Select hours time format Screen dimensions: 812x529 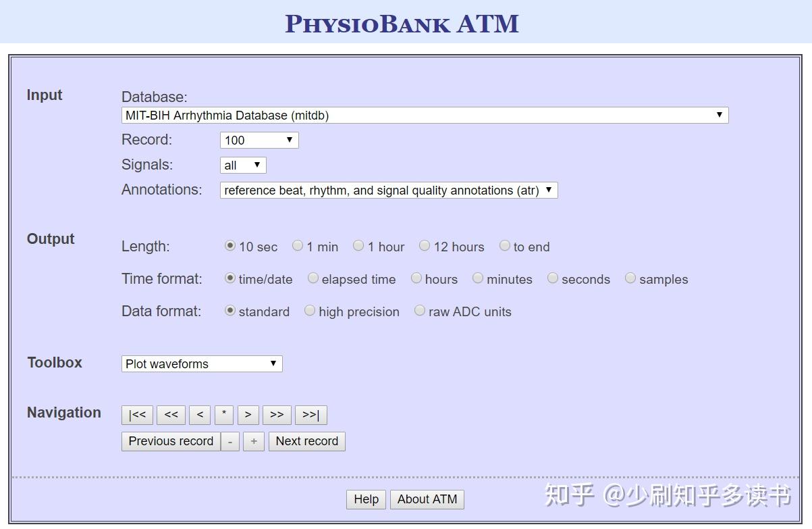click(416, 278)
